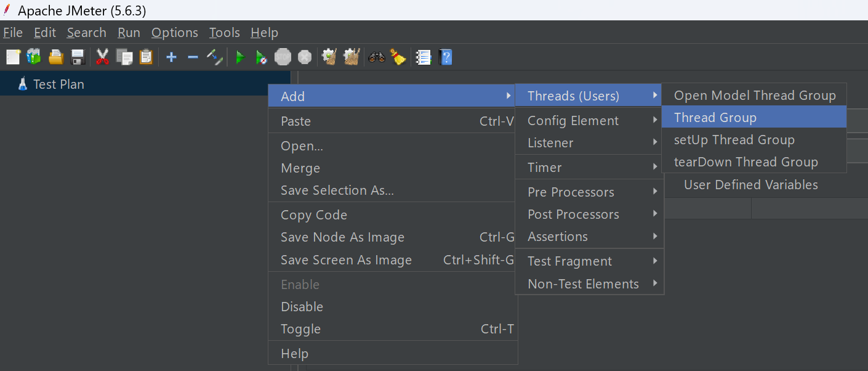
Task: Expand the Pre Processors submenu
Action: tap(589, 192)
